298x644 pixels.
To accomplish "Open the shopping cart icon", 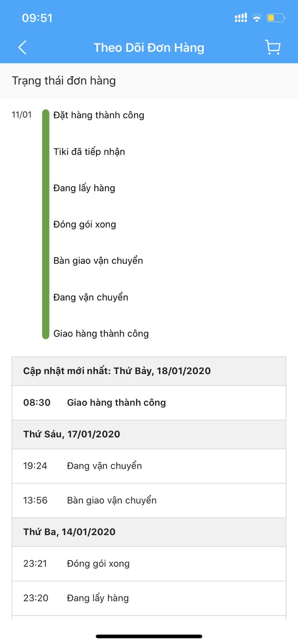I will point(273,48).
